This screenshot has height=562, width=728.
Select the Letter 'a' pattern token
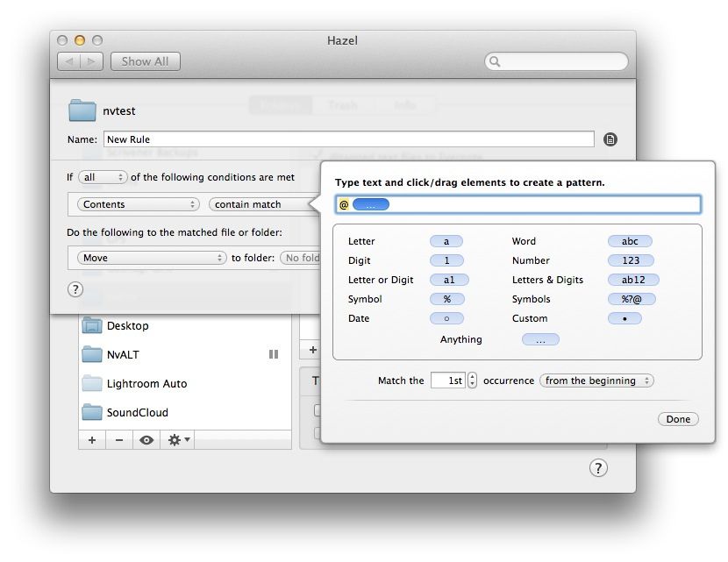(x=446, y=241)
